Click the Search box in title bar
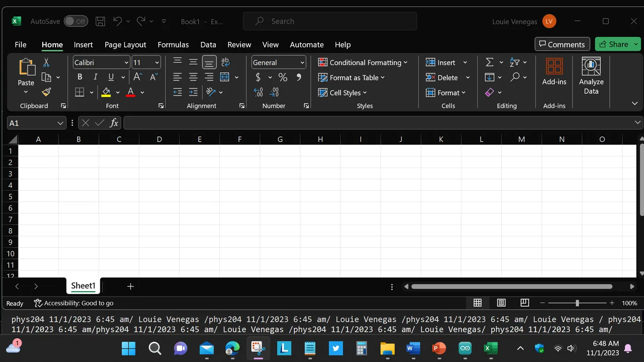This screenshot has height=362, width=644. click(330, 21)
